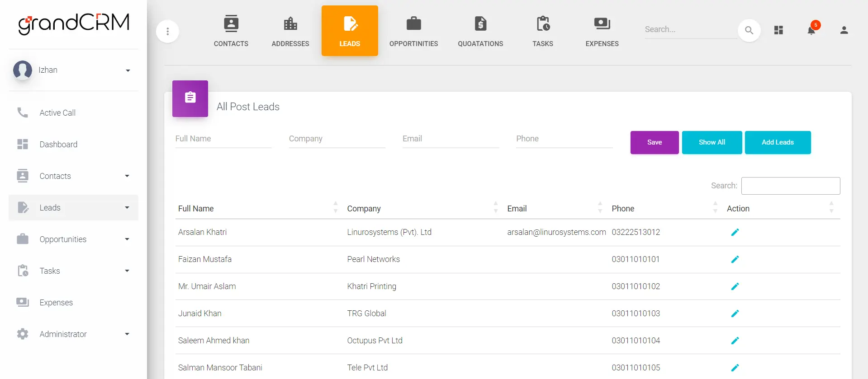Image resolution: width=868 pixels, height=379 pixels.
Task: Click the magnifier search button in header
Action: (749, 30)
